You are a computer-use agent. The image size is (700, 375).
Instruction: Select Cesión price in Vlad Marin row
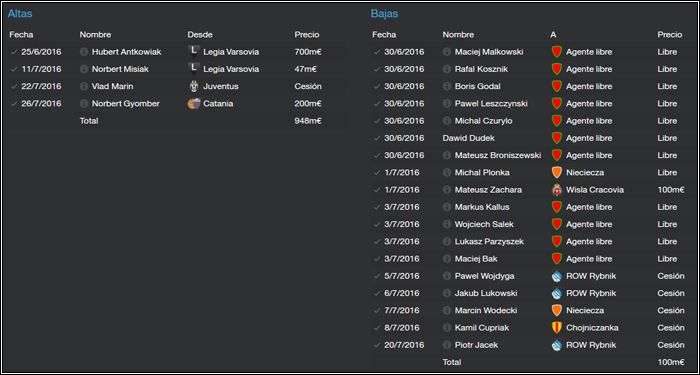click(x=308, y=86)
